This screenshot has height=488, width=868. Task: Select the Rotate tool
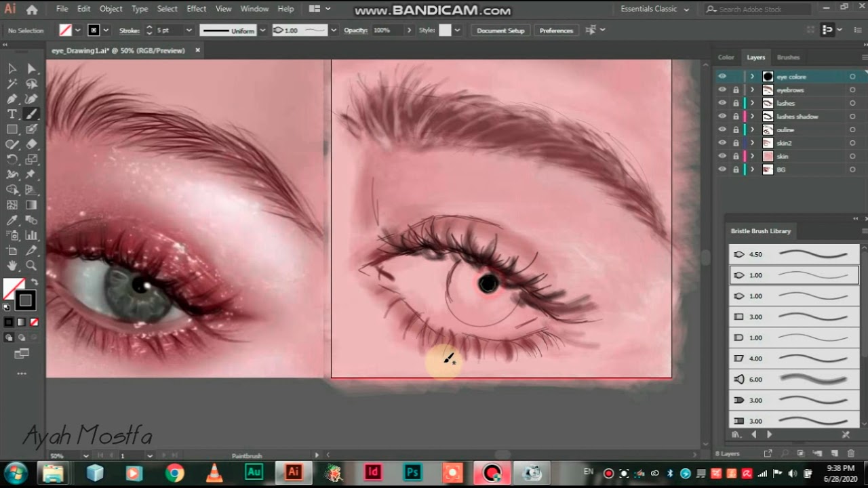click(12, 159)
